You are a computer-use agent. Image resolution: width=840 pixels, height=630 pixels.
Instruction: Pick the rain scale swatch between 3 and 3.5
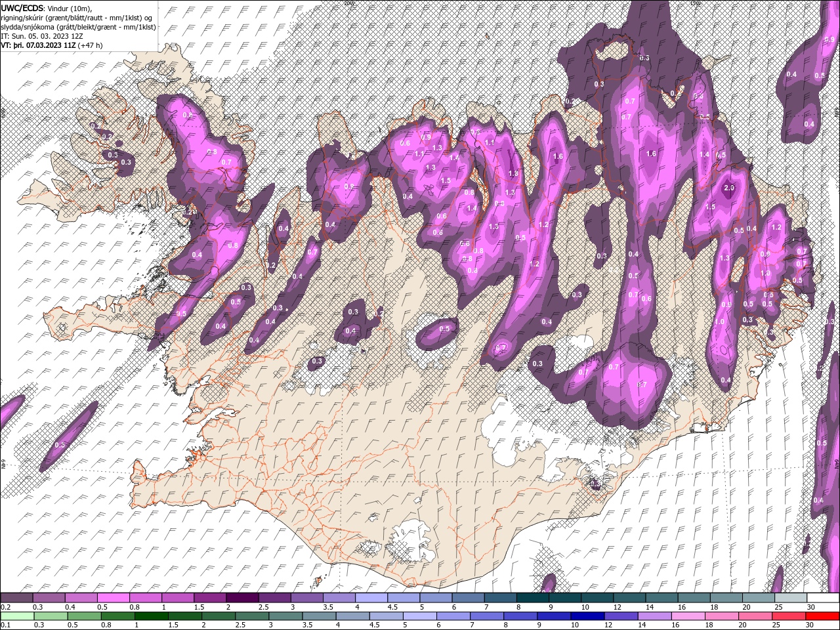[286, 616]
